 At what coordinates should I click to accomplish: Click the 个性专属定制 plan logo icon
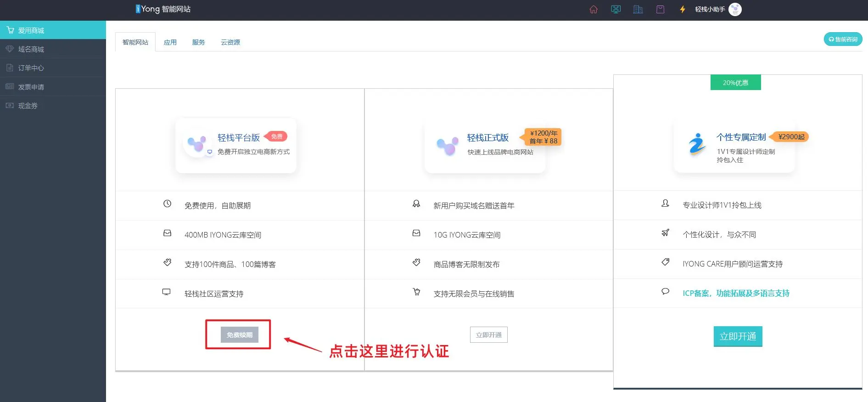[x=697, y=144]
